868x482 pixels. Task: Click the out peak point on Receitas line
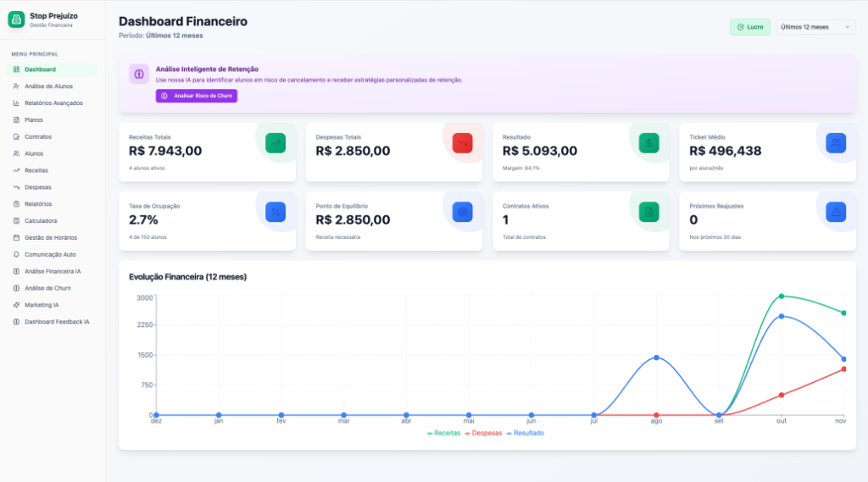click(782, 296)
